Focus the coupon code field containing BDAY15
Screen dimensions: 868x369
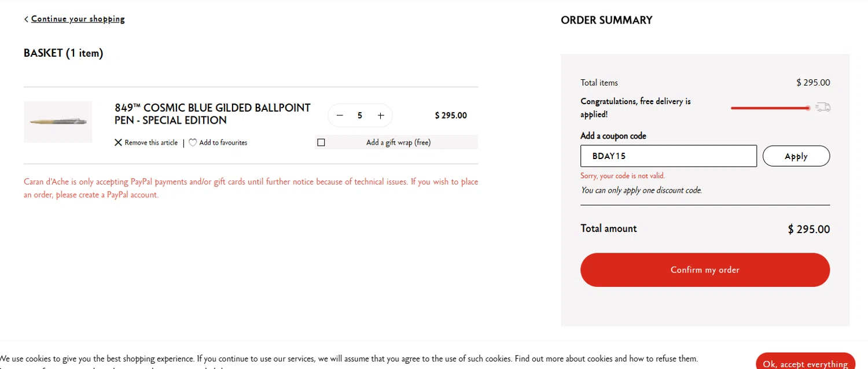(x=668, y=156)
